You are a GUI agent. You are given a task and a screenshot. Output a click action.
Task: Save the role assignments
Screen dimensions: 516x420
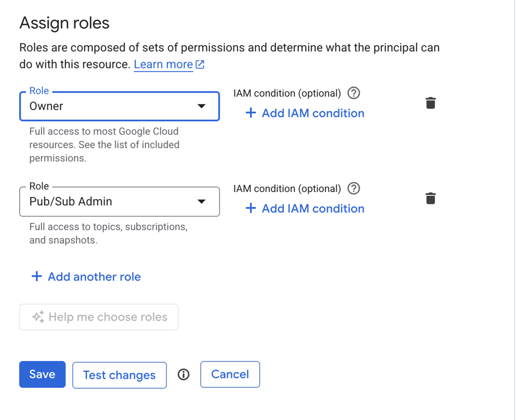click(42, 375)
